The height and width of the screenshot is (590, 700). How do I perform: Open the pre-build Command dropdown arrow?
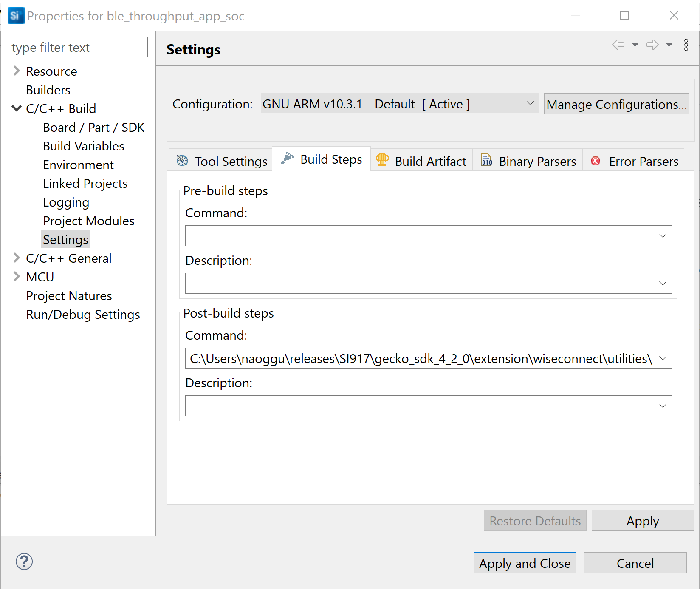[663, 235]
